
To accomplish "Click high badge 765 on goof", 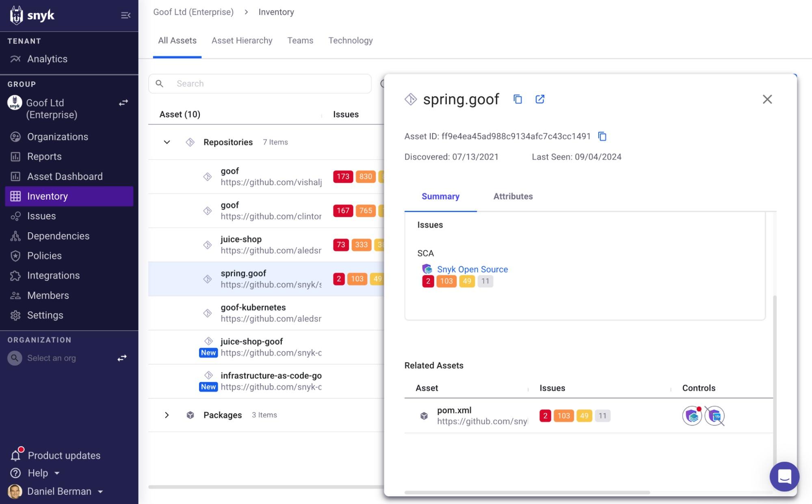I will click(x=366, y=211).
